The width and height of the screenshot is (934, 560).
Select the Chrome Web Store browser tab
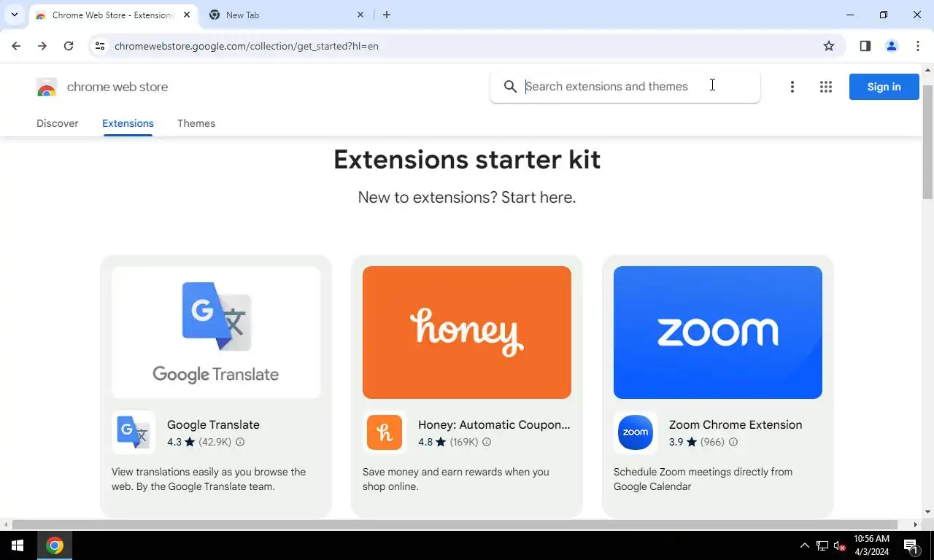pyautogui.click(x=113, y=15)
